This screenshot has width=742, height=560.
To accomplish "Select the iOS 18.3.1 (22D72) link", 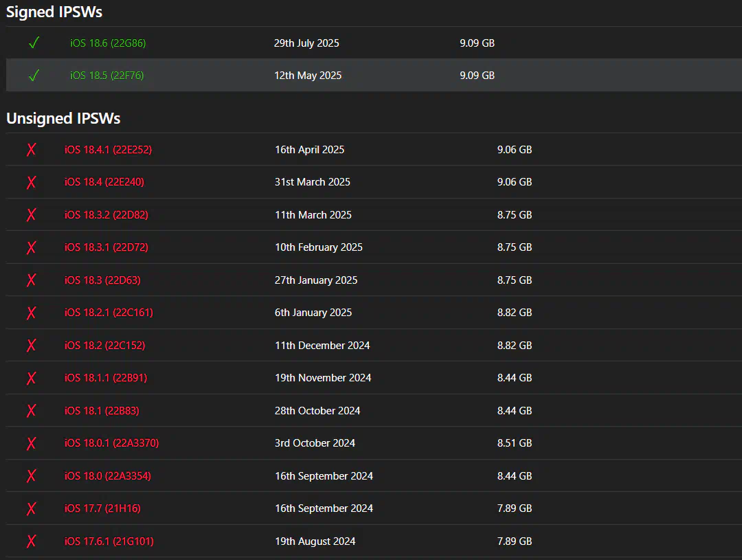I will pos(106,247).
